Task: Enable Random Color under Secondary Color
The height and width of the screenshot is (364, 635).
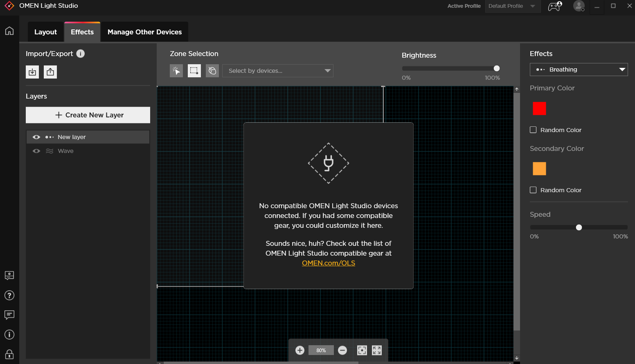Action: point(533,190)
